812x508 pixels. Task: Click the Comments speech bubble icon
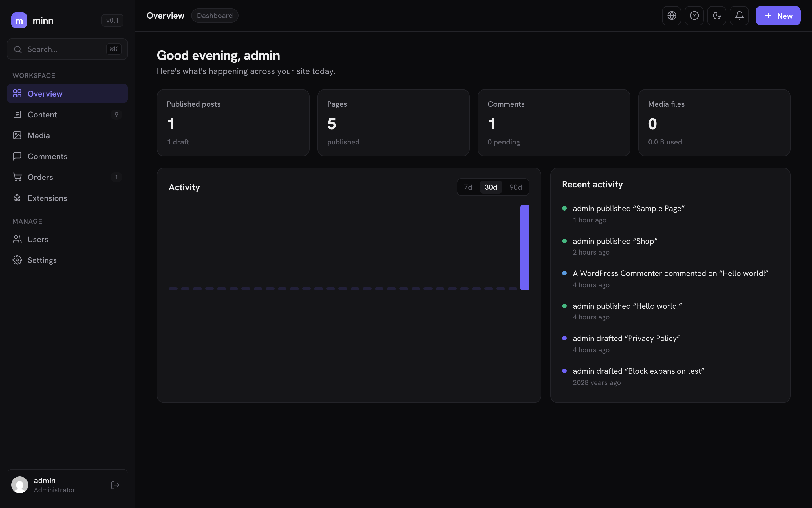pyautogui.click(x=17, y=156)
